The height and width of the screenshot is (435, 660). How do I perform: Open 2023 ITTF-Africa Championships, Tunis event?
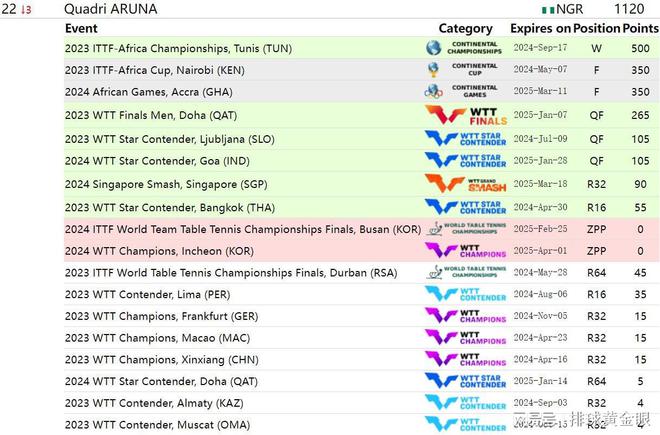click(x=178, y=48)
